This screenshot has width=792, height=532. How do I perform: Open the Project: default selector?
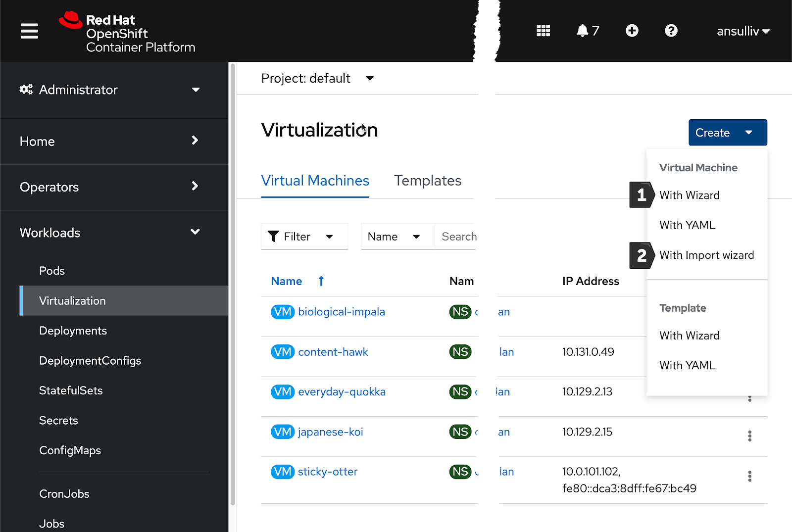click(x=317, y=78)
